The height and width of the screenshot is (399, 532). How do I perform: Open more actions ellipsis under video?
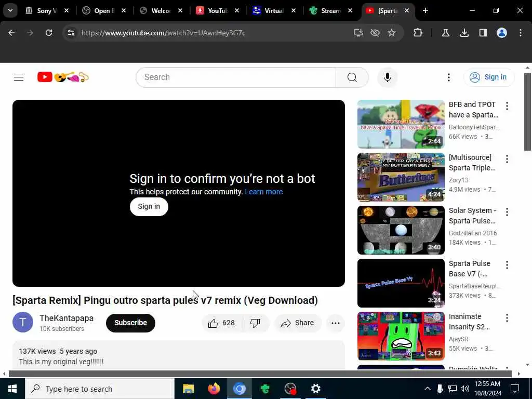(x=336, y=323)
